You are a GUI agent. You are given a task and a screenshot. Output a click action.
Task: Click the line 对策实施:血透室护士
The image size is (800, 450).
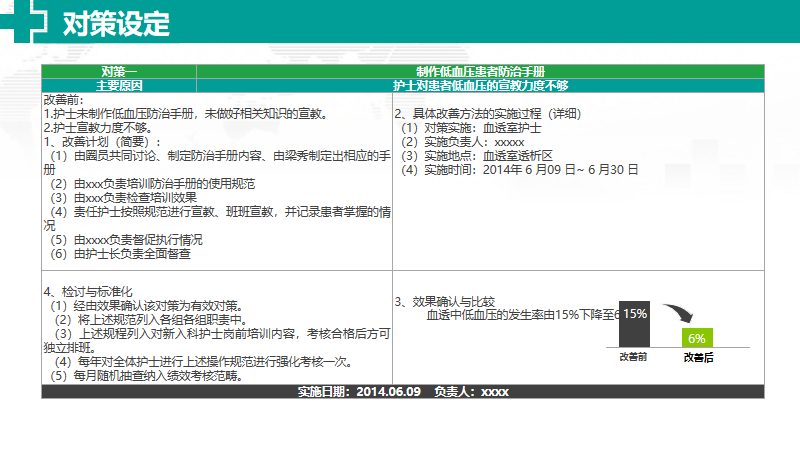coord(471,128)
